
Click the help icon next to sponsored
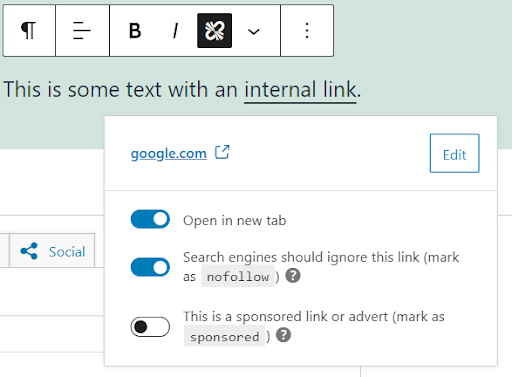[x=284, y=335]
